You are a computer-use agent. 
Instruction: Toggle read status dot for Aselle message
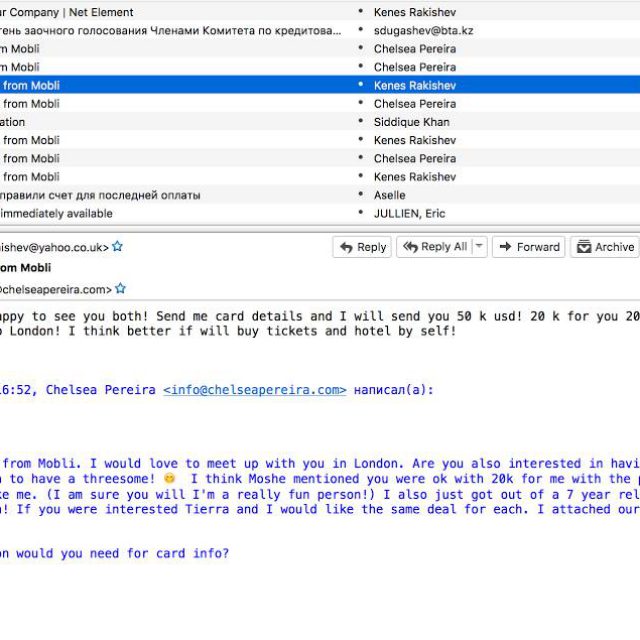point(360,195)
